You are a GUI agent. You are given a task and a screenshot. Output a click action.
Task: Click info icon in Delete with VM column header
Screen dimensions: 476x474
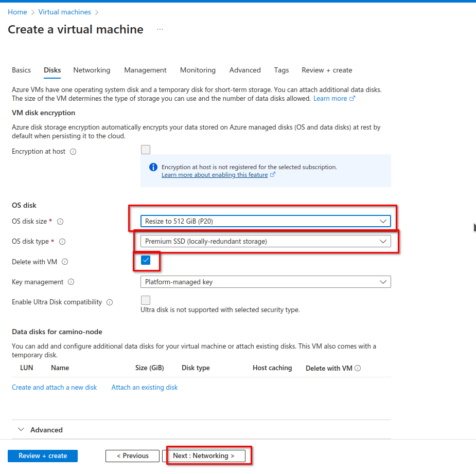click(358, 368)
